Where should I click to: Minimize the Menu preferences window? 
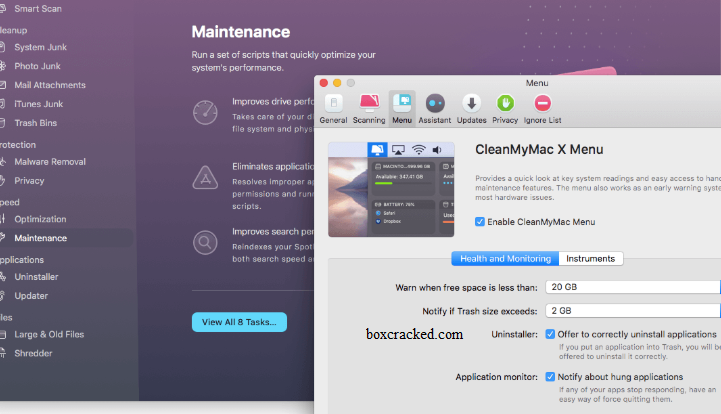pyautogui.click(x=337, y=83)
